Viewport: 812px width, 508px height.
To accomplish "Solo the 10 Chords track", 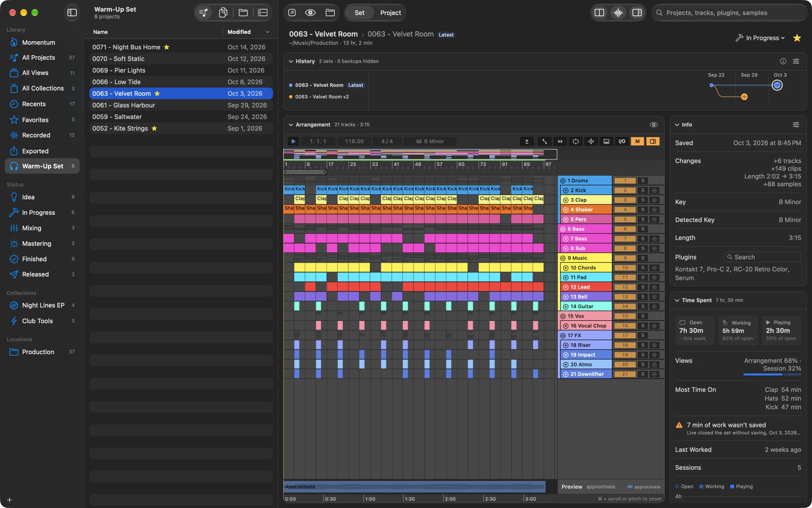I will (642, 268).
